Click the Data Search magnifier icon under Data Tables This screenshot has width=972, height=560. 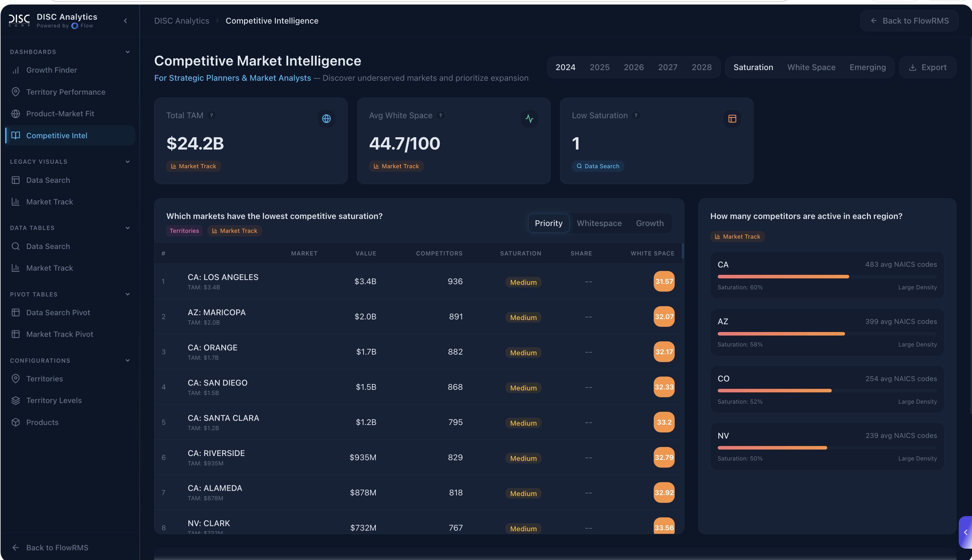(16, 246)
